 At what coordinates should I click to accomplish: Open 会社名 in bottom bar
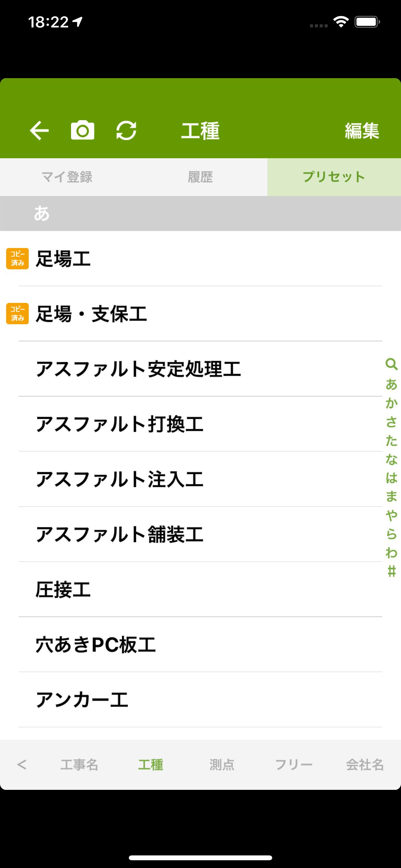[x=365, y=765]
